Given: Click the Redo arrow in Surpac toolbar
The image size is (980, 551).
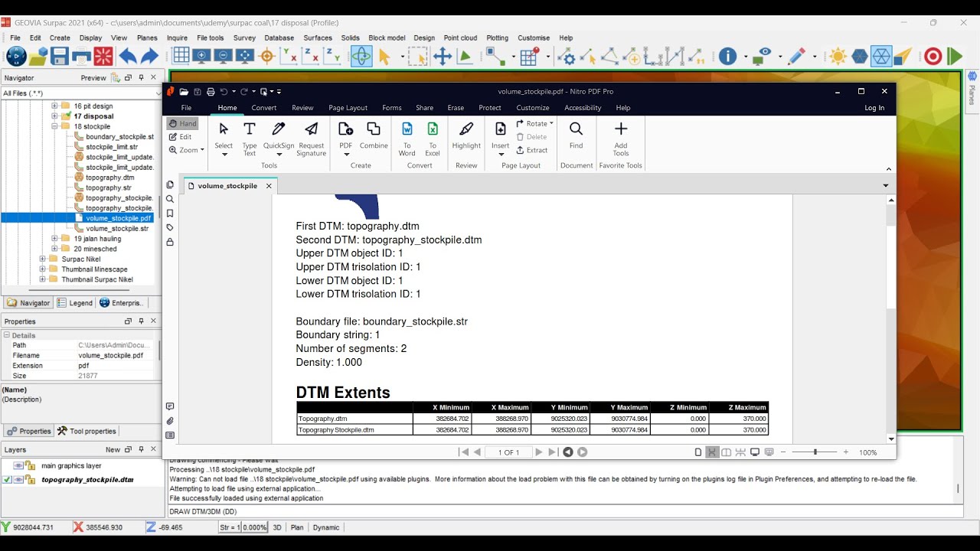Looking at the screenshot, I should coord(149,56).
